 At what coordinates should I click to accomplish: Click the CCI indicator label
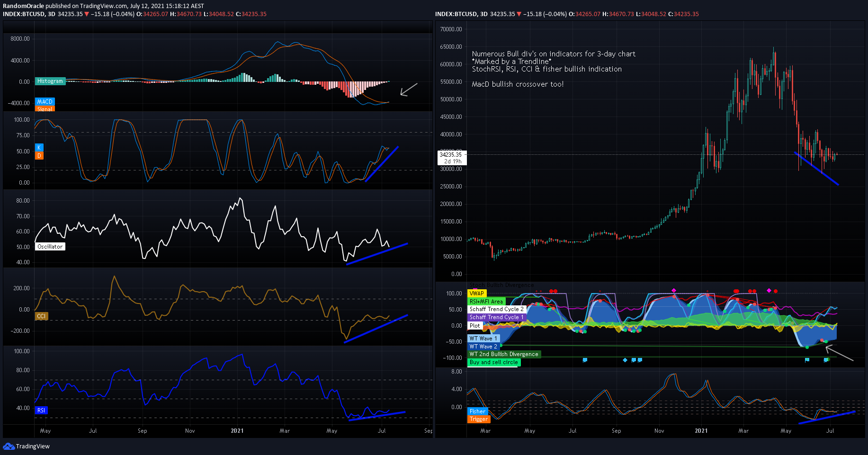tap(42, 316)
